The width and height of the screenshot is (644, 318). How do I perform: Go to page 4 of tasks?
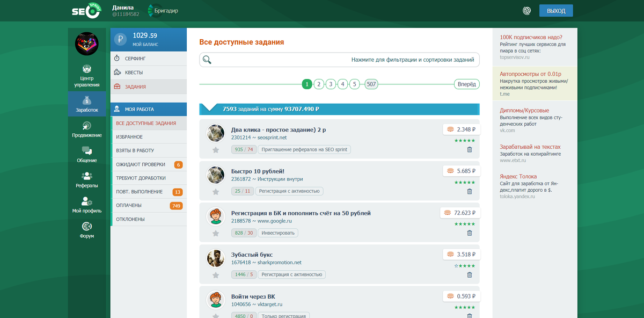click(x=342, y=84)
